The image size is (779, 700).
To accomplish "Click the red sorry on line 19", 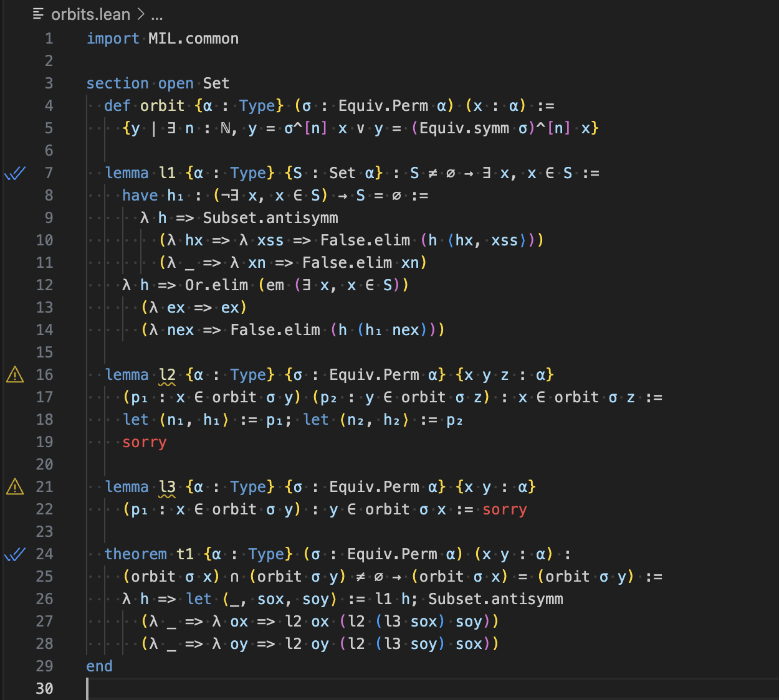I will tap(145, 442).
